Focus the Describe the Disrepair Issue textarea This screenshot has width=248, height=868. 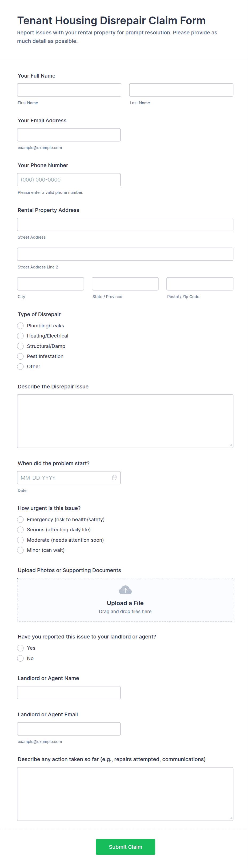tap(125, 421)
